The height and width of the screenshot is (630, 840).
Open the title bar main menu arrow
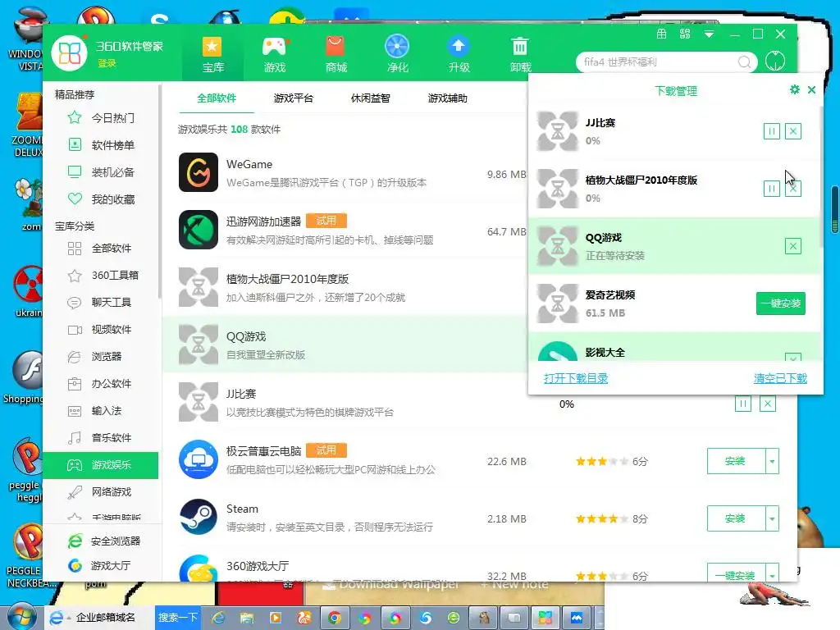(x=709, y=34)
